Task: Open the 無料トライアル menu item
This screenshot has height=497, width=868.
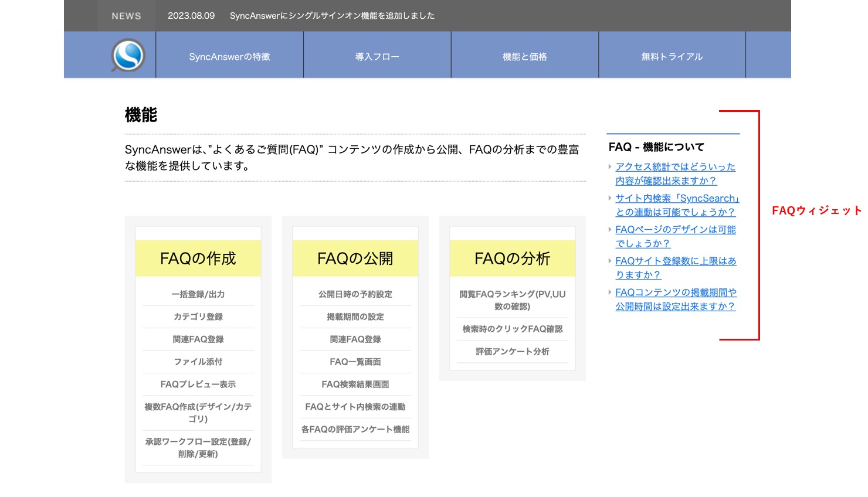Action: [672, 57]
